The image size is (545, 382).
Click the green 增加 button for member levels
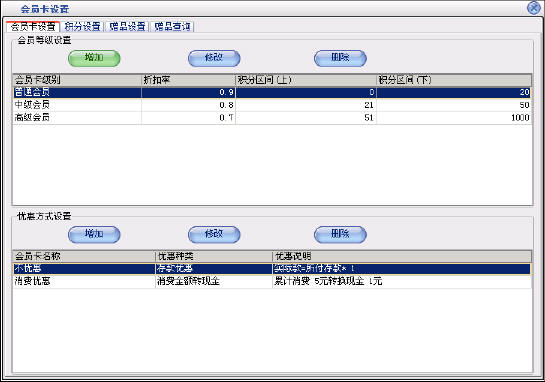point(94,58)
